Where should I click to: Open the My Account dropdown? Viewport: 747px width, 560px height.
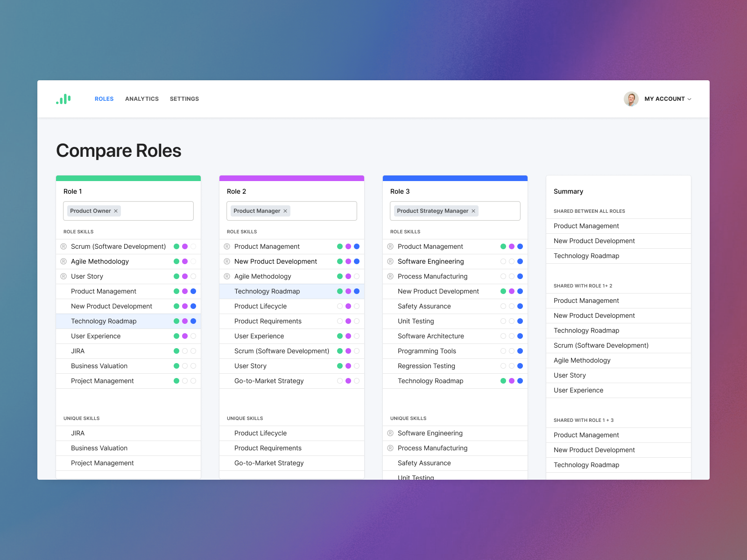[668, 98]
